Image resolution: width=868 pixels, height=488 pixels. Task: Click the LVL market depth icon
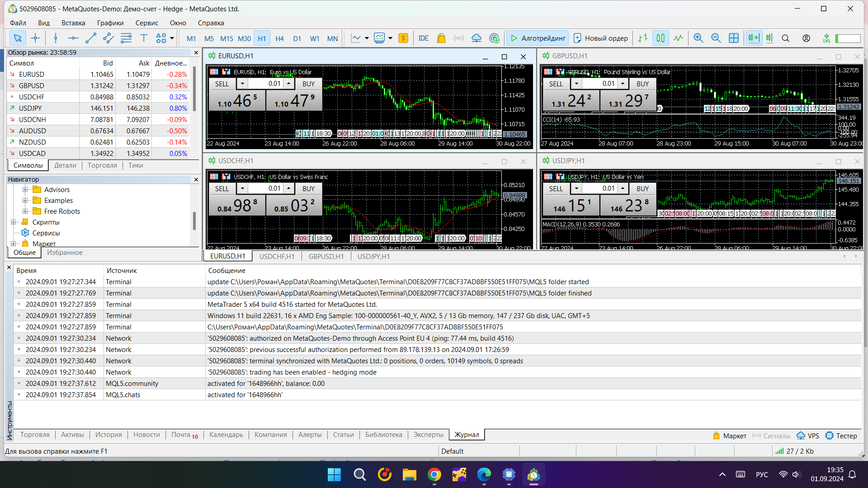pos(826,38)
